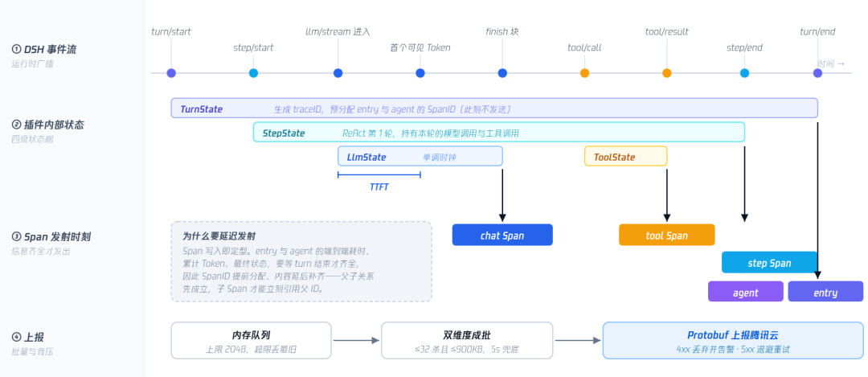Click the tool/call orange timeline dot

click(584, 73)
